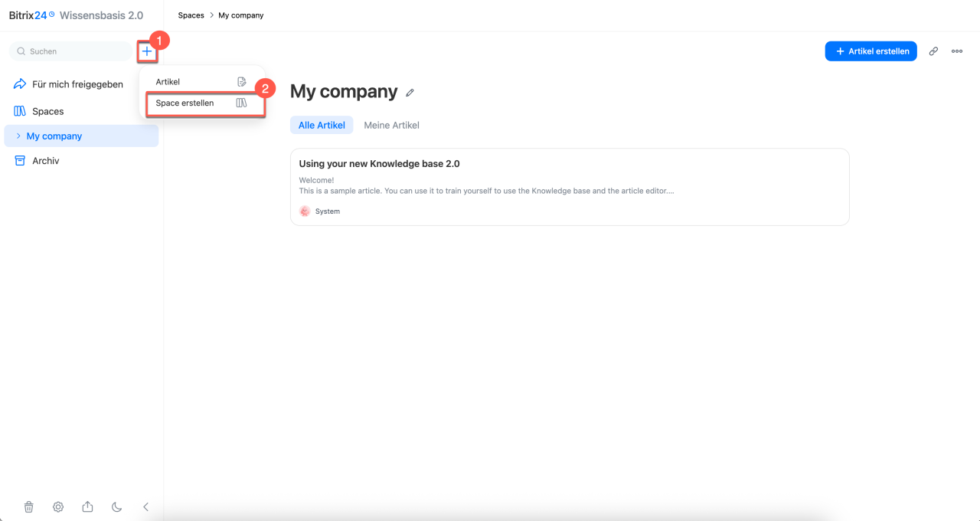Switch to the Meine Artikel tab
Screen dimensions: 980x521
391,125
